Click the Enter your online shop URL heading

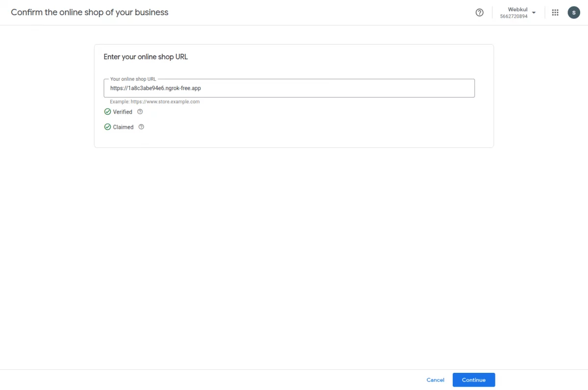tap(146, 56)
